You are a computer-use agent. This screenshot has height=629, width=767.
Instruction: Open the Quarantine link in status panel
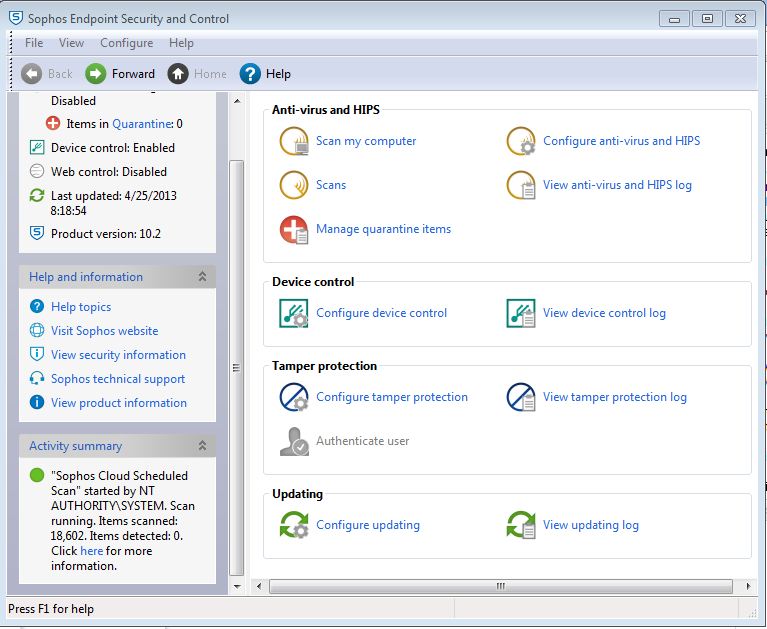[x=142, y=124]
